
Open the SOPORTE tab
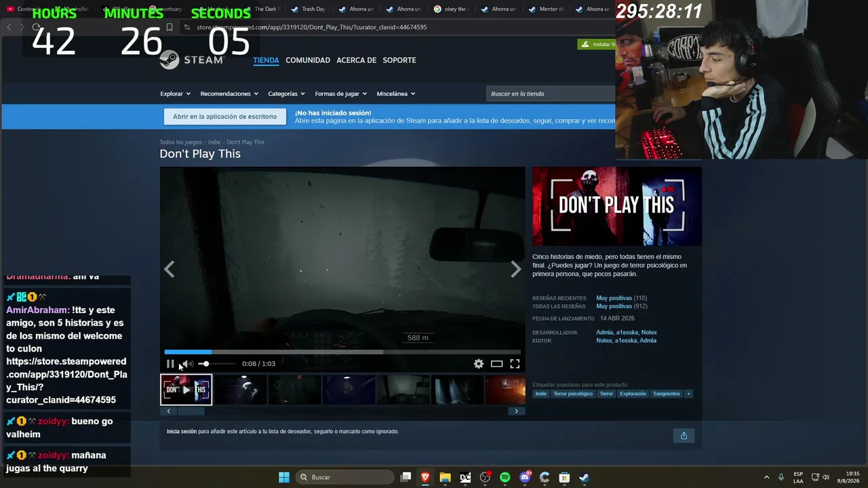pyautogui.click(x=399, y=60)
